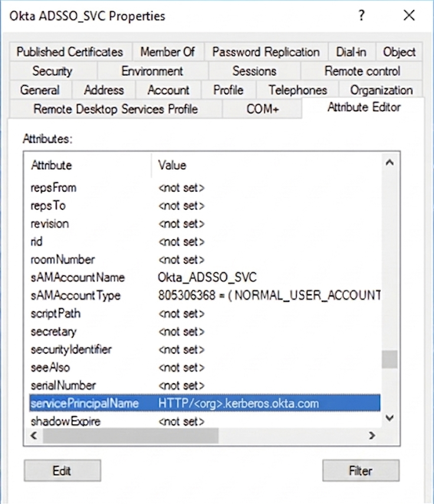This screenshot has height=504, width=434.
Task: Select the Attribute Editor tab
Action: 364,107
